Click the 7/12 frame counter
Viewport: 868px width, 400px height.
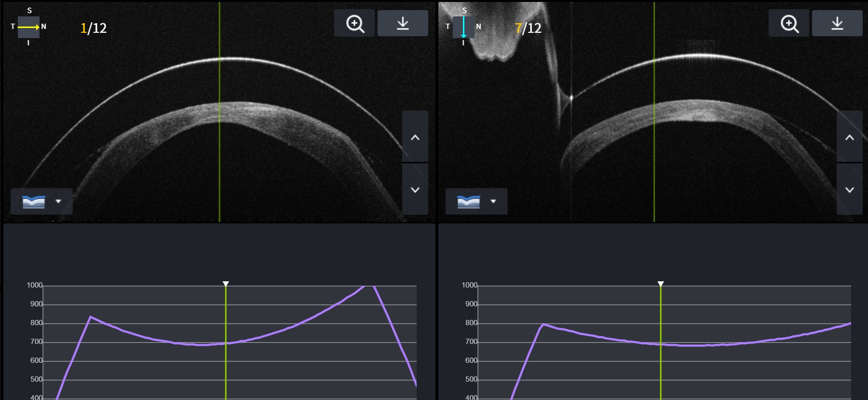coord(528,28)
